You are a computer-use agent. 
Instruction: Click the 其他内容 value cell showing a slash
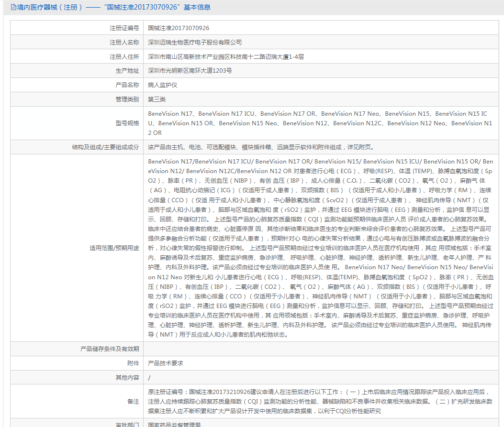149,377
